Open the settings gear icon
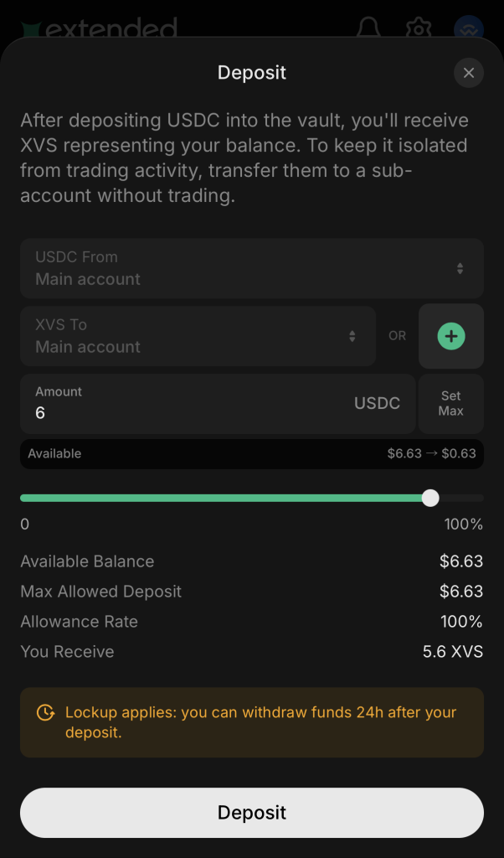This screenshot has height=858, width=504. point(418,28)
